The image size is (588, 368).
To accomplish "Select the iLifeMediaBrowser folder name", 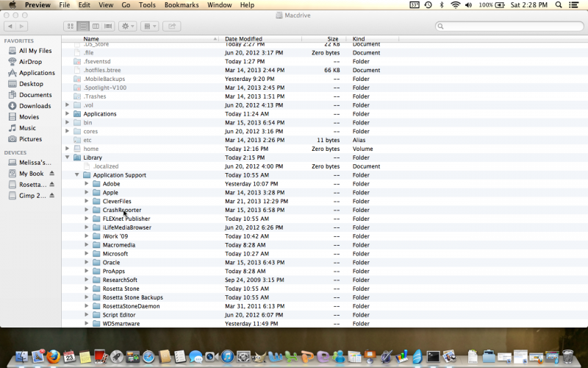I will tap(126, 227).
